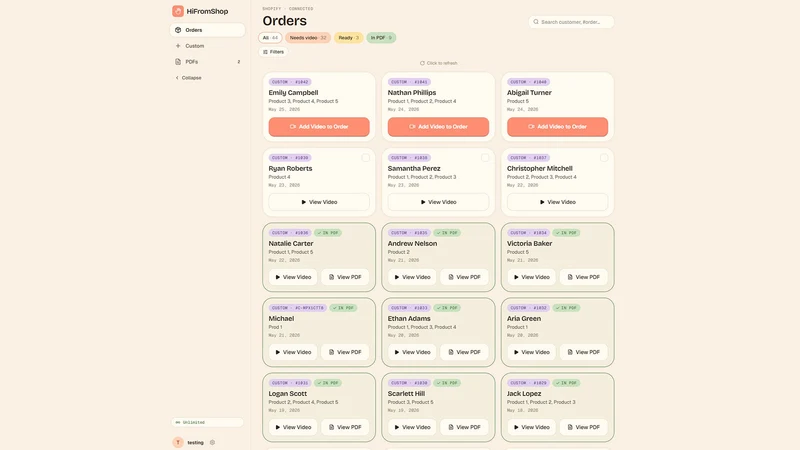View video for Scarlett Hill
Viewport: 800px width, 450px height.
412,427
